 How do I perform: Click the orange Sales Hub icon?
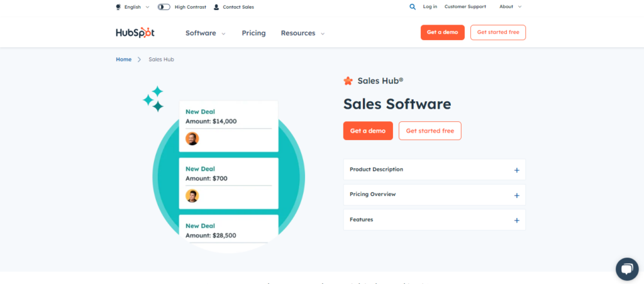coord(348,80)
